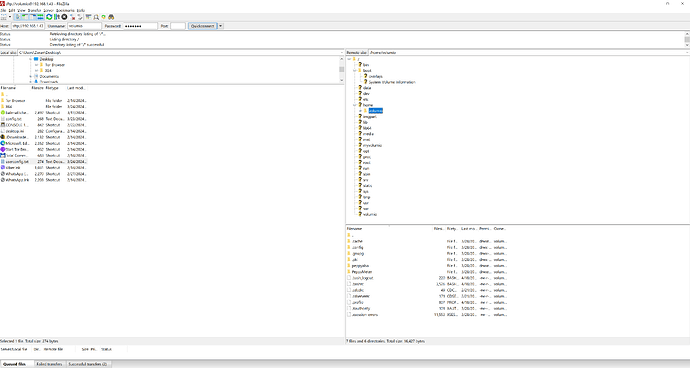Search files with the binoculars icon

pos(111,17)
